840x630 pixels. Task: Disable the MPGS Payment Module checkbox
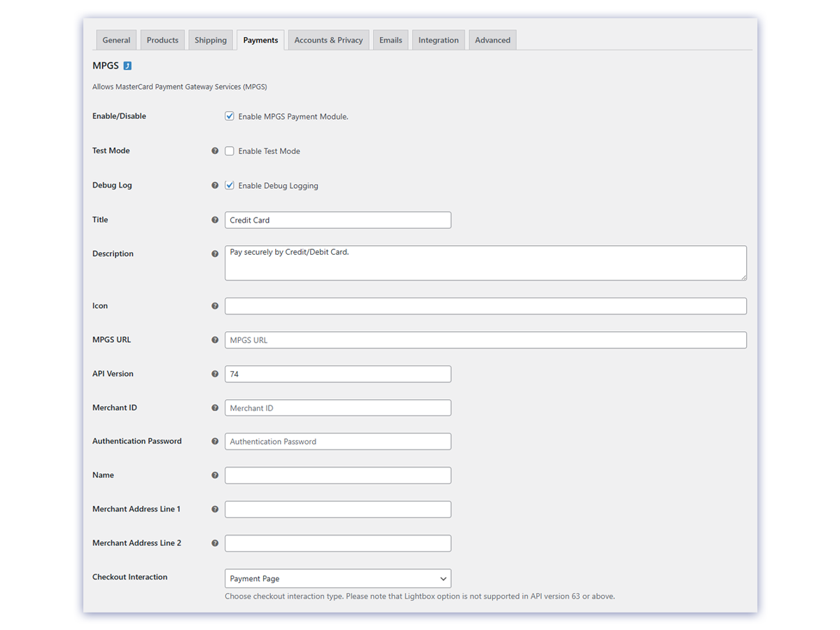point(230,115)
